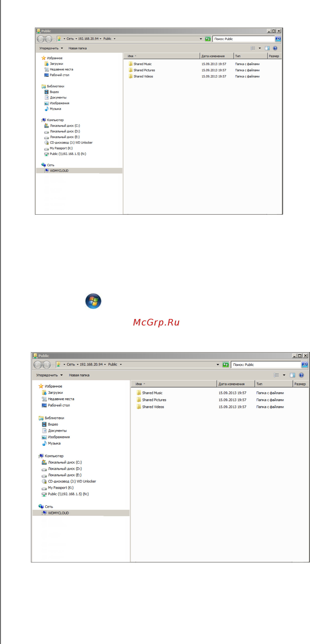Open view options arrow in upper window
Screen dimensions: 310x644
260,48
